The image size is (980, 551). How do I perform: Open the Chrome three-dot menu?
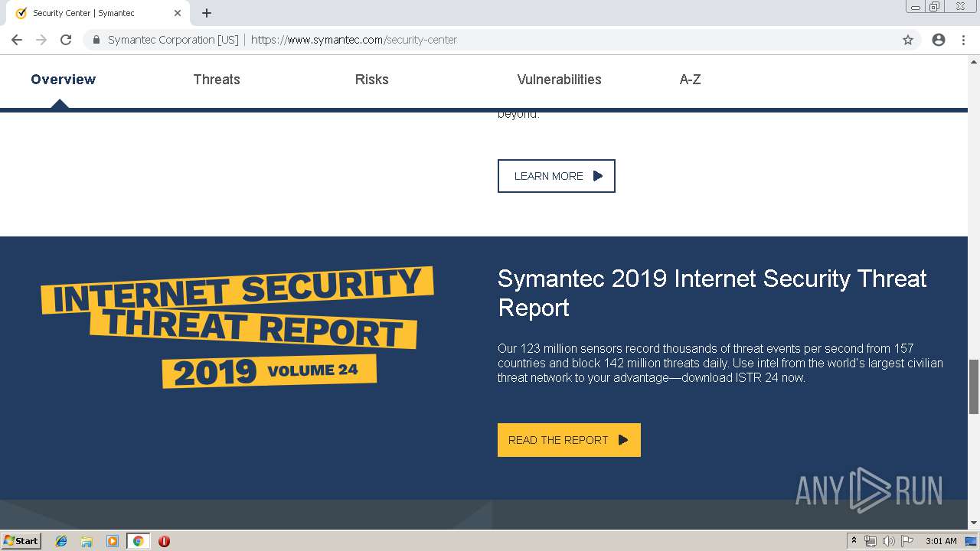[963, 40]
